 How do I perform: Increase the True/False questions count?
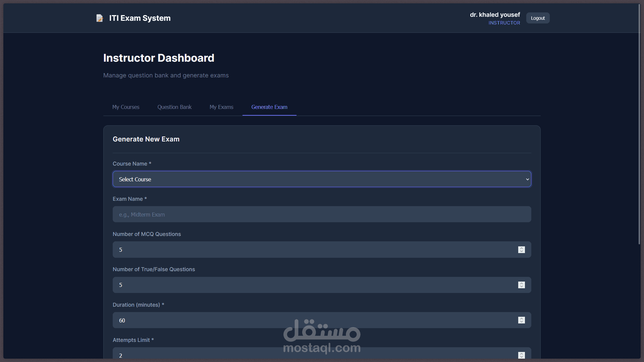[521, 283]
